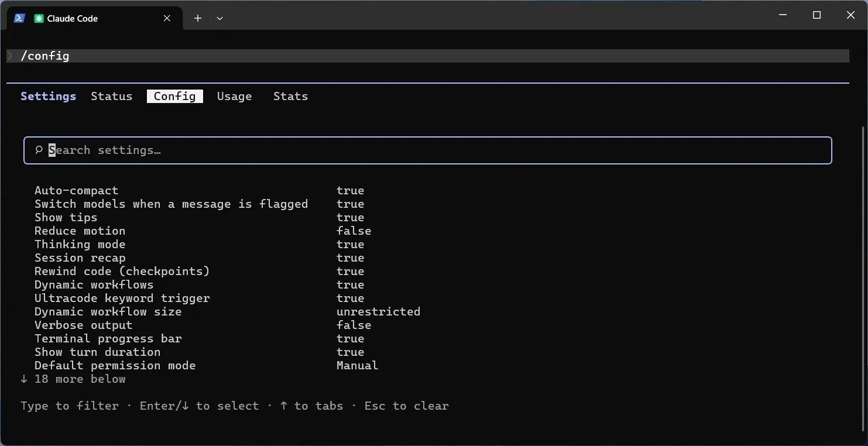
Task: Toggle the Reduce motion value
Action: coord(354,231)
